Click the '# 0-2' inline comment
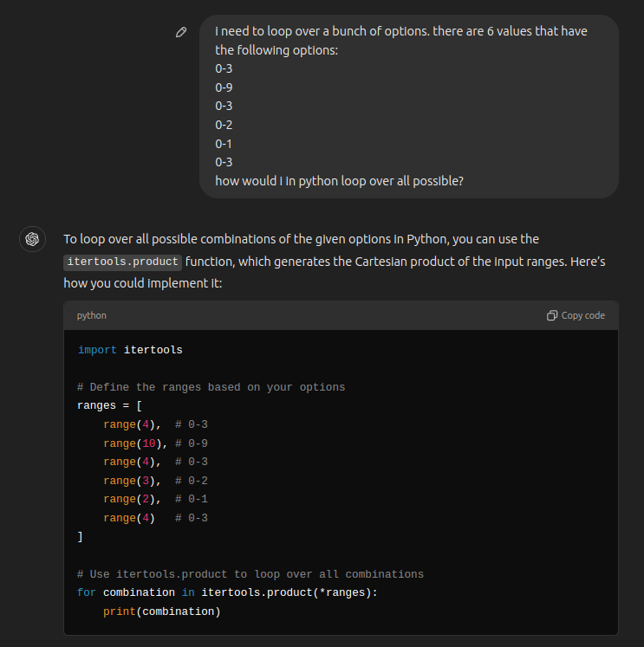This screenshot has height=647, width=644. click(x=191, y=481)
